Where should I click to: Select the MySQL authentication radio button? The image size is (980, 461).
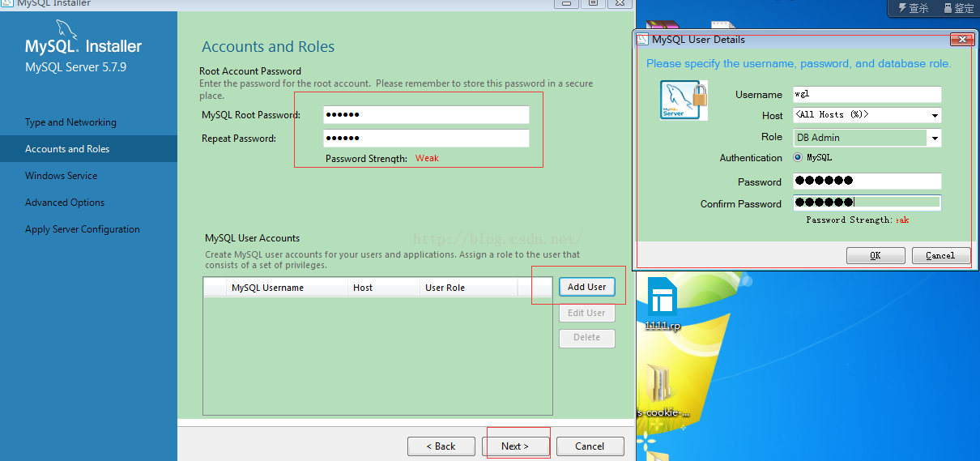pos(799,158)
